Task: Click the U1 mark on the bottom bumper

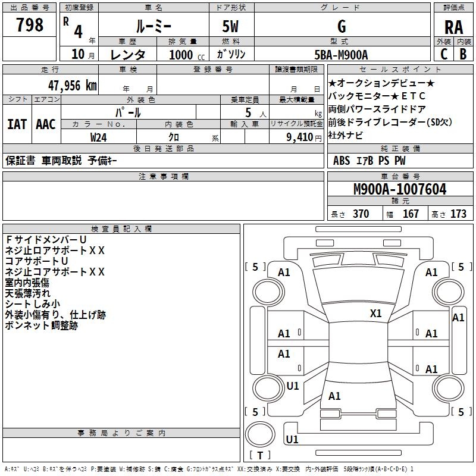Action: (x=292, y=439)
